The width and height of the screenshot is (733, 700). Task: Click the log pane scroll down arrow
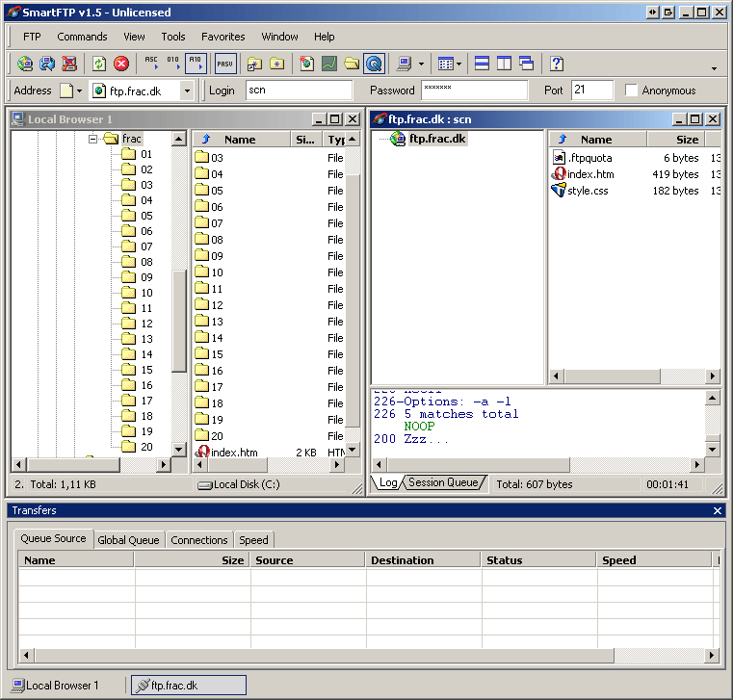point(712,450)
